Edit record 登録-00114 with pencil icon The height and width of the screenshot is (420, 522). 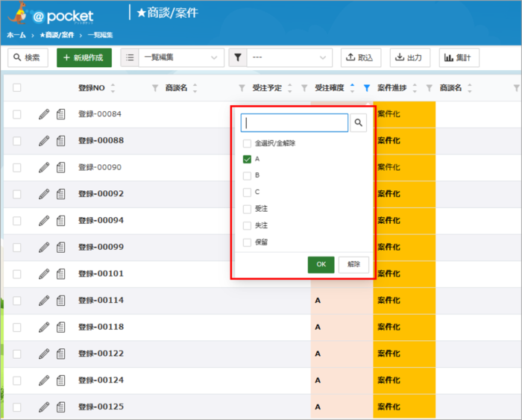click(x=44, y=301)
